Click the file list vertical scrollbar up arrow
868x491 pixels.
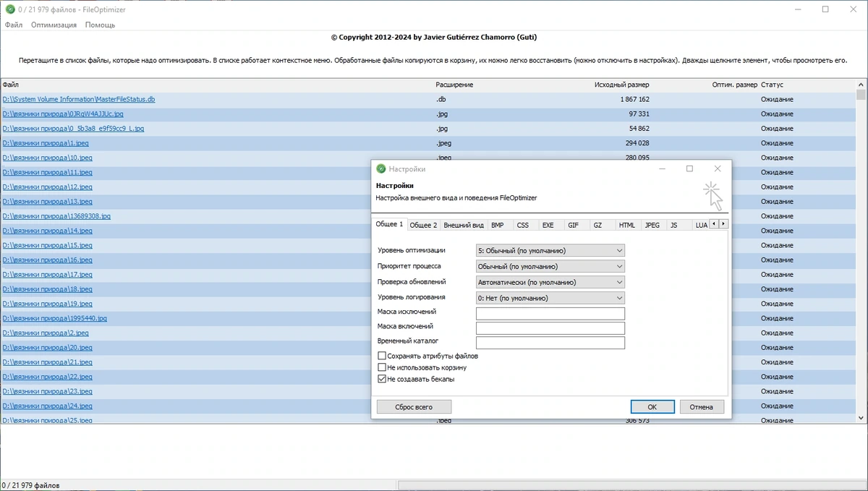[x=861, y=84]
